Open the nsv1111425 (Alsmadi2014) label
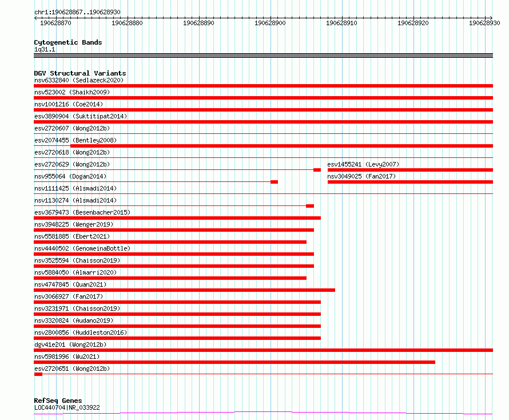Image resolution: width=509 pixels, height=420 pixels. coord(75,188)
